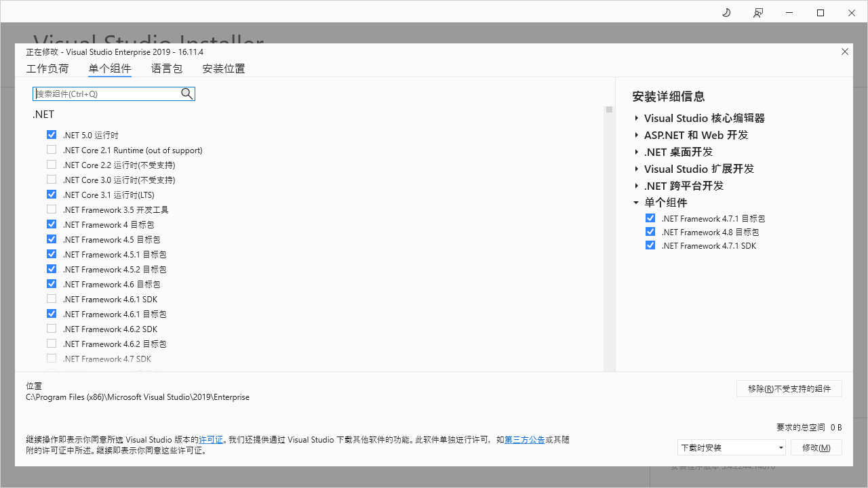
Task: Click the 修改(M) button
Action: [x=816, y=447]
